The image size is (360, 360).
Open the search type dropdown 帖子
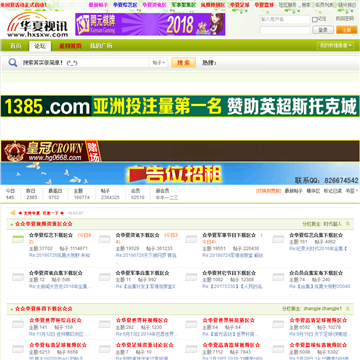(159, 63)
